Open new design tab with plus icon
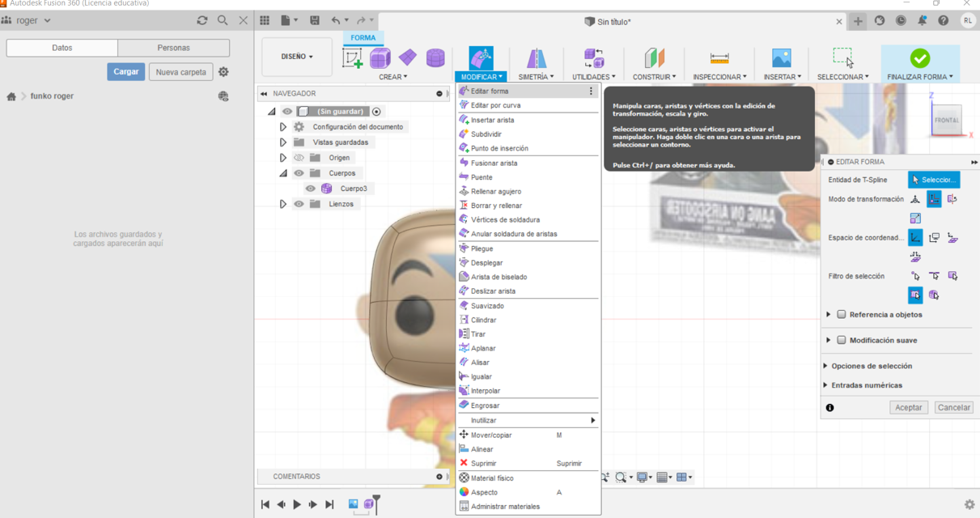 point(858,21)
